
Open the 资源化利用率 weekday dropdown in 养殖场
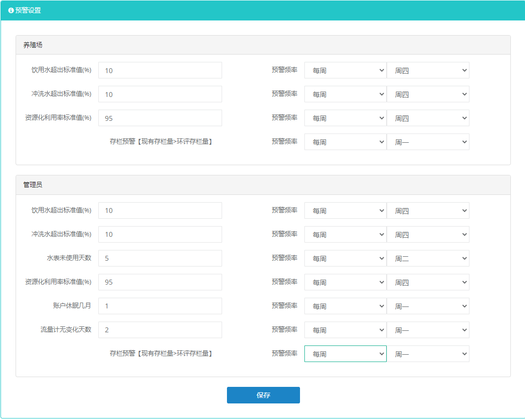pos(428,118)
